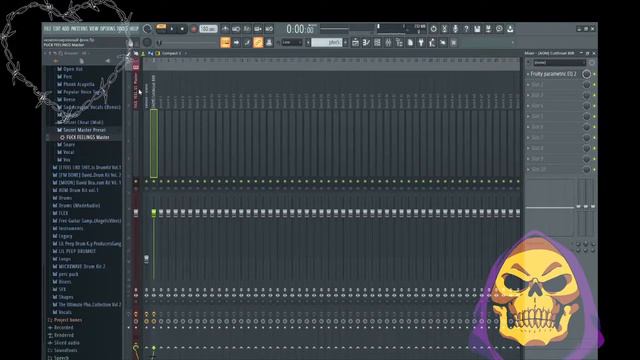Screen dimensions: 640x360
Task: Stop playback with the stop button
Action: point(182,29)
